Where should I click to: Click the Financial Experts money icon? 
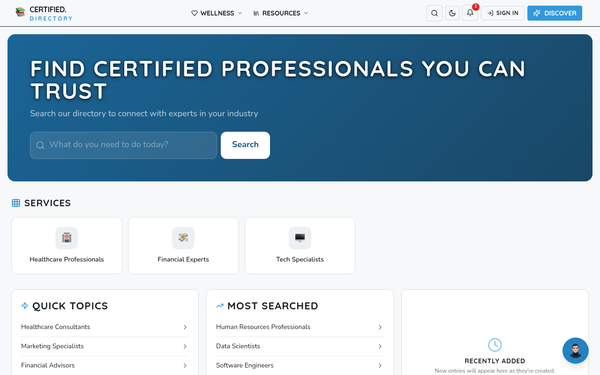pyautogui.click(x=183, y=238)
